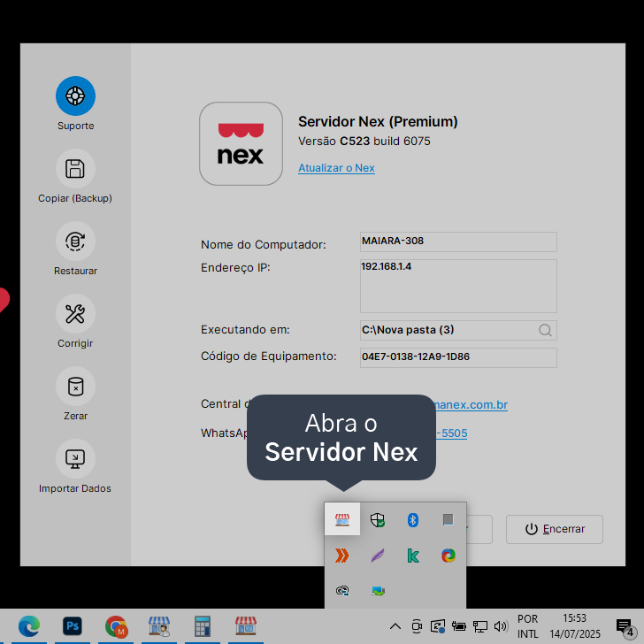Screen dimensions: 644x644
Task: Open the volume speaker icon
Action: pyautogui.click(x=501, y=626)
